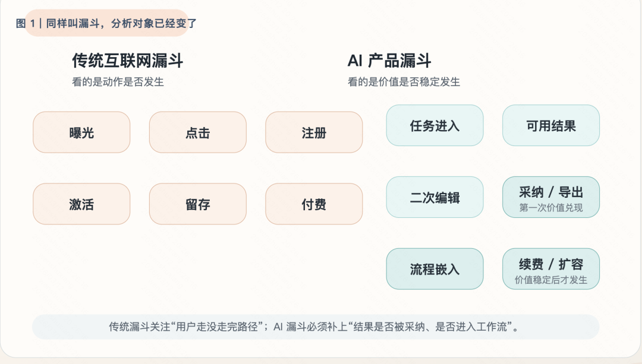
Task: Click the 任务进入 box
Action: tap(435, 125)
